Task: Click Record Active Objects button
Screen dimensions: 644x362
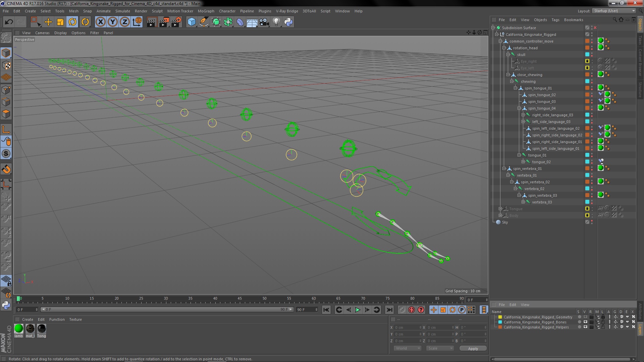Action: (x=402, y=310)
